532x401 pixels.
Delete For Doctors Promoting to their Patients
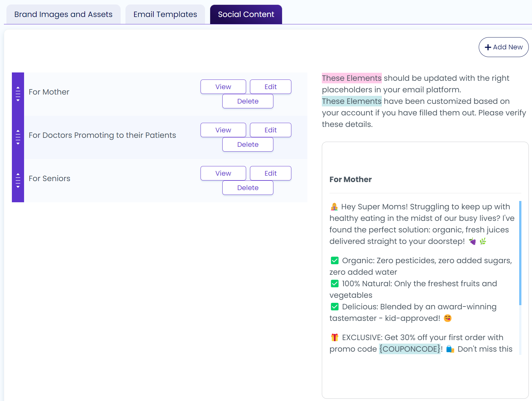click(x=248, y=145)
